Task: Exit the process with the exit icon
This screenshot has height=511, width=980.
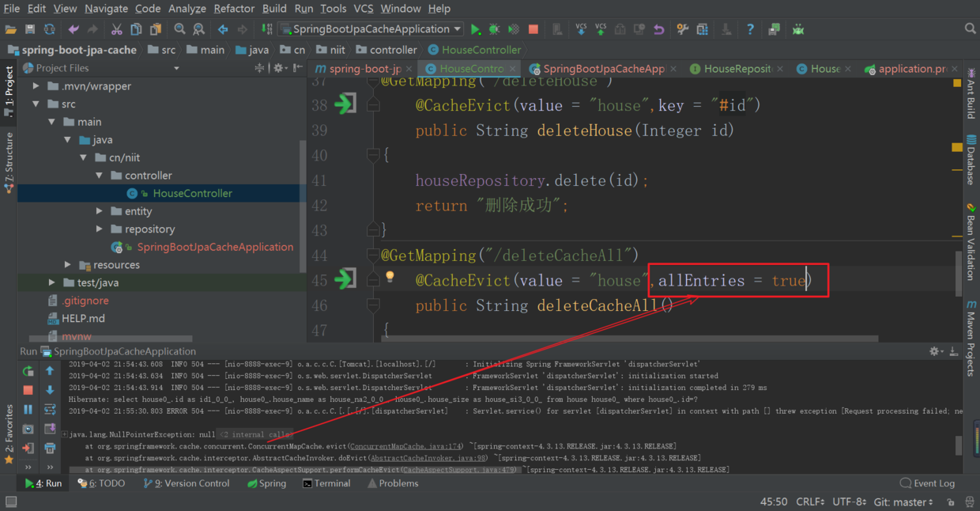Action: click(x=28, y=449)
